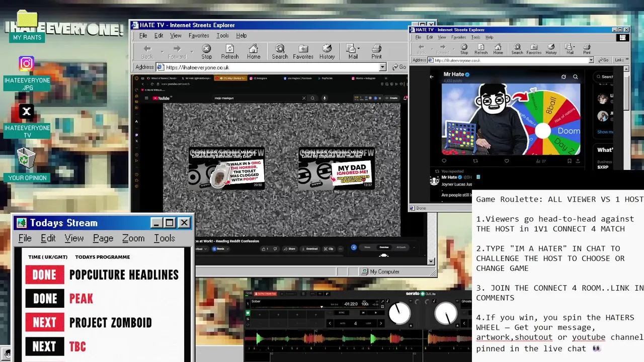Screen dimensions: 644x362
Task: Click Go button in right Explorer
Action: [603, 60]
